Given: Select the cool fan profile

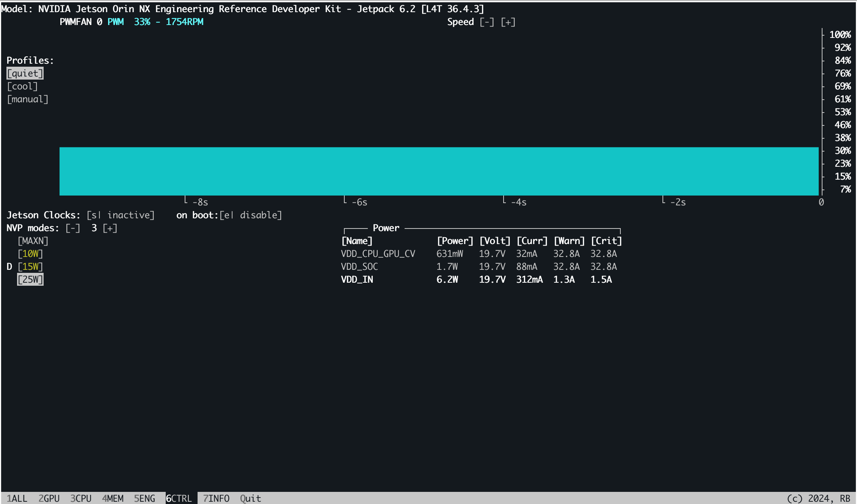Looking at the screenshot, I should 22,86.
